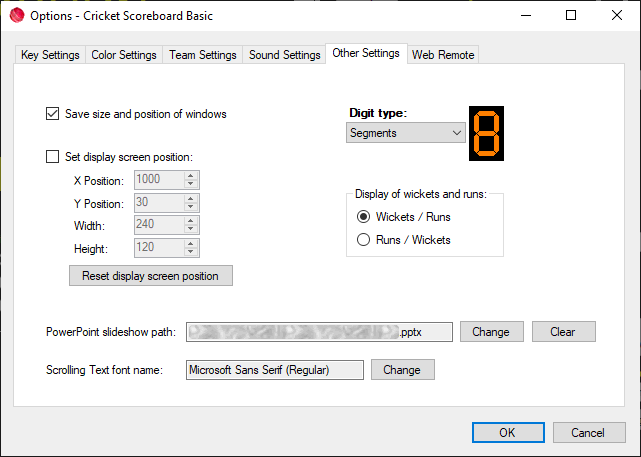This screenshot has width=641, height=457.
Task: Click the orange segment digit preview
Action: point(486,132)
